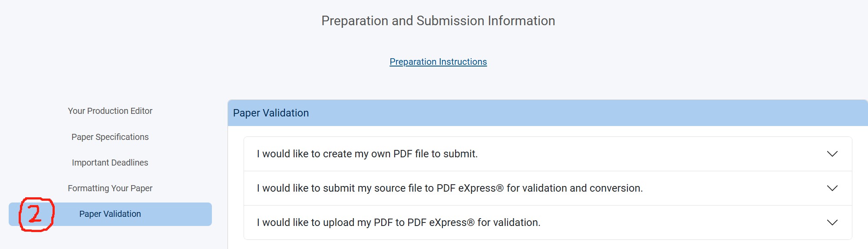
Task: Click the Preparation and Submission Information heading
Action: tap(438, 21)
